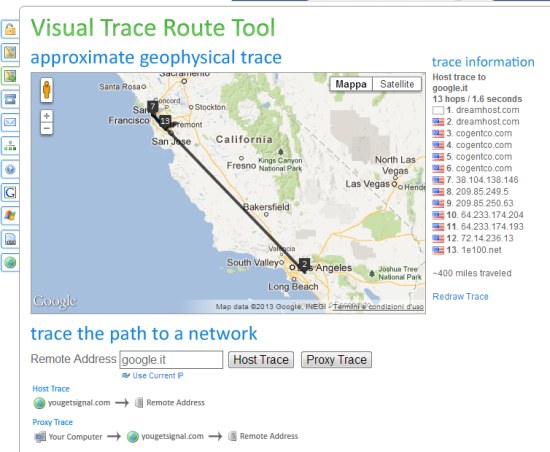Open the map terms of use link
Viewport: 550px width, 452px height.
click(378, 307)
